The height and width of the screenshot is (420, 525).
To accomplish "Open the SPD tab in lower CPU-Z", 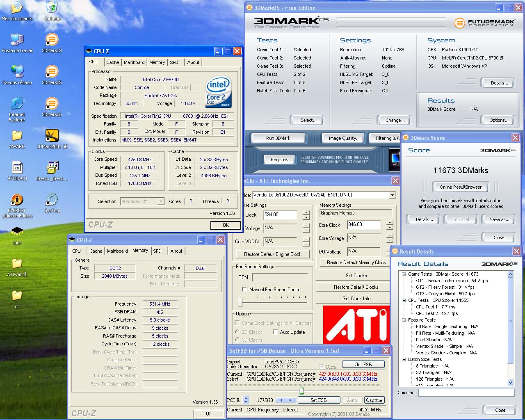I will click(157, 251).
